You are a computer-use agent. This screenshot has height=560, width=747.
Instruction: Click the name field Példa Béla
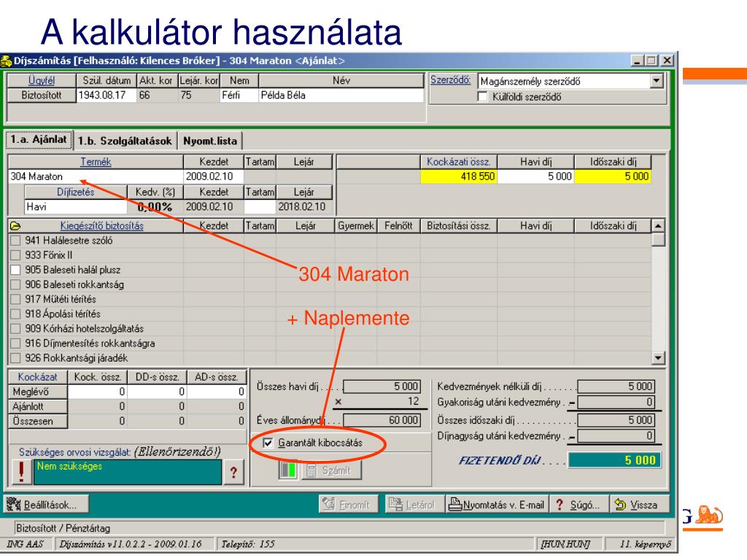(341, 96)
